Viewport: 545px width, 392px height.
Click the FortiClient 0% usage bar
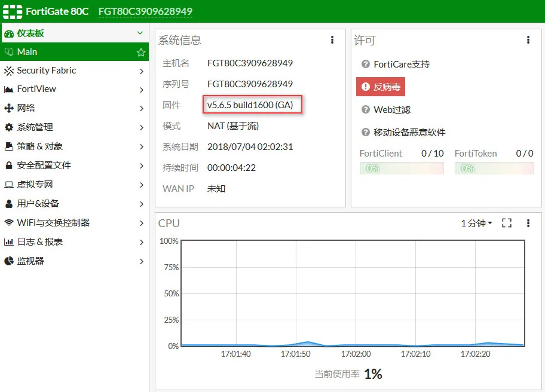click(x=402, y=168)
